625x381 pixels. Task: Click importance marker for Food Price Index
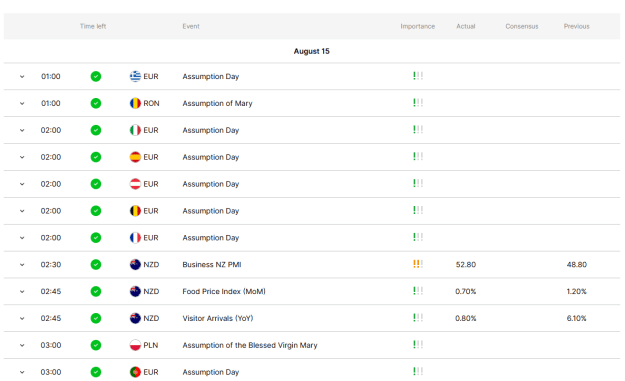[x=418, y=291]
